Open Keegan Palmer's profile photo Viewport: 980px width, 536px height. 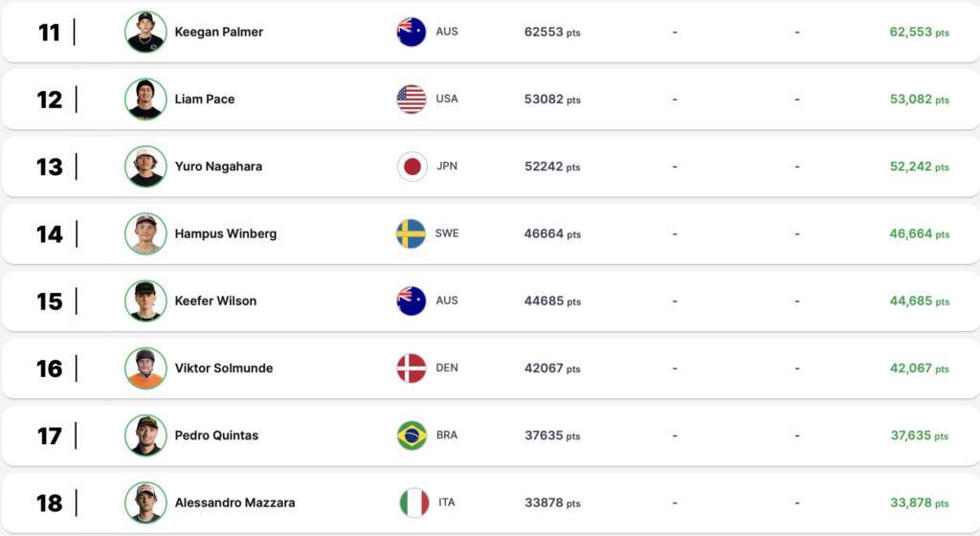(x=145, y=32)
